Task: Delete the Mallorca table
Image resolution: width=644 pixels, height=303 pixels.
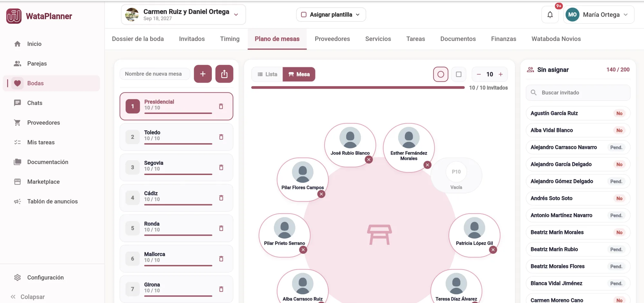Action: (221, 259)
